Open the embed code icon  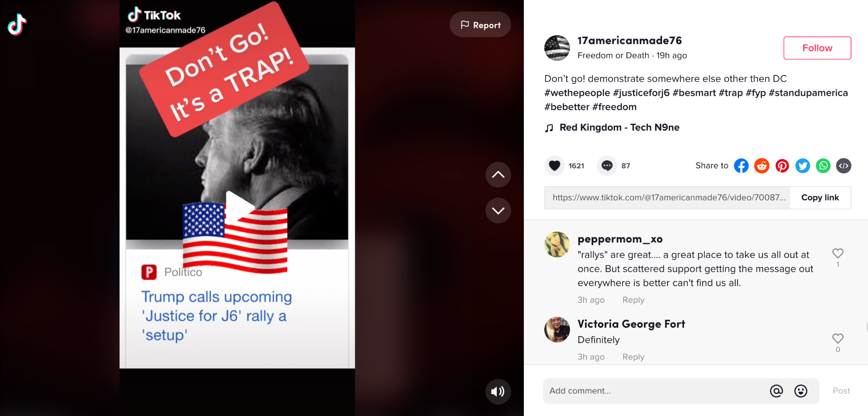843,166
